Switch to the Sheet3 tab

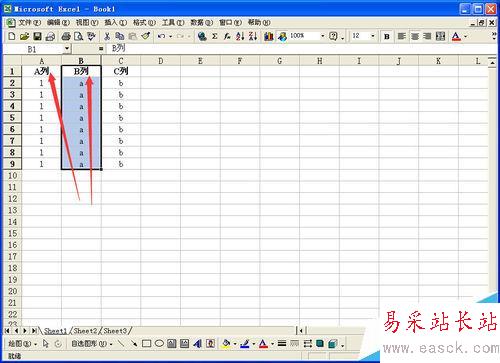[x=115, y=331]
